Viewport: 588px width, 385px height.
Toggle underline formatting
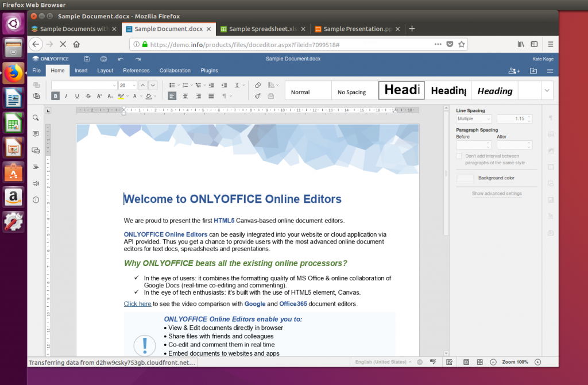click(x=77, y=96)
